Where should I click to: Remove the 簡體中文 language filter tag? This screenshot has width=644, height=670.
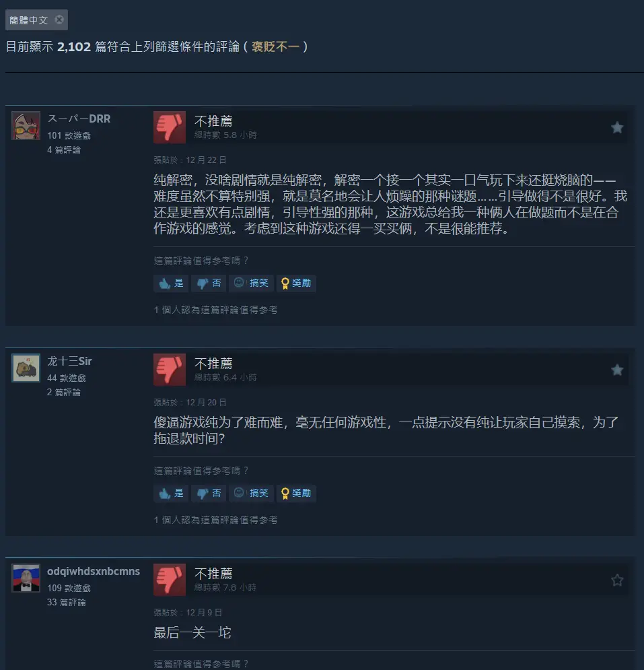[x=59, y=20]
